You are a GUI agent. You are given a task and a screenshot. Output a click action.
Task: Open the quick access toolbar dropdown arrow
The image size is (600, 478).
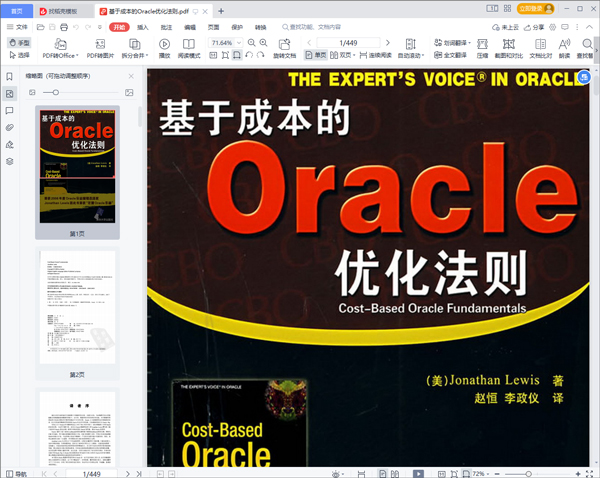[100, 27]
